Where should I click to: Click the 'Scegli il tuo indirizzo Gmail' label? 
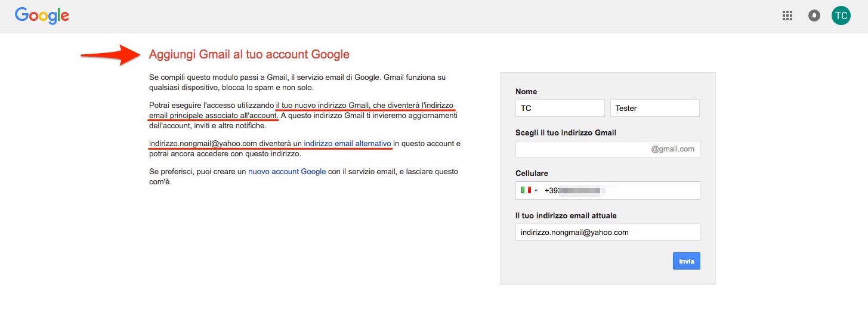coord(566,132)
